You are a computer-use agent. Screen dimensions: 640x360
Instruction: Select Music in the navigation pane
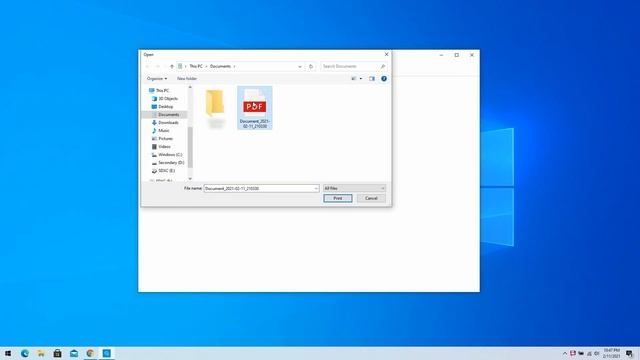coord(163,131)
